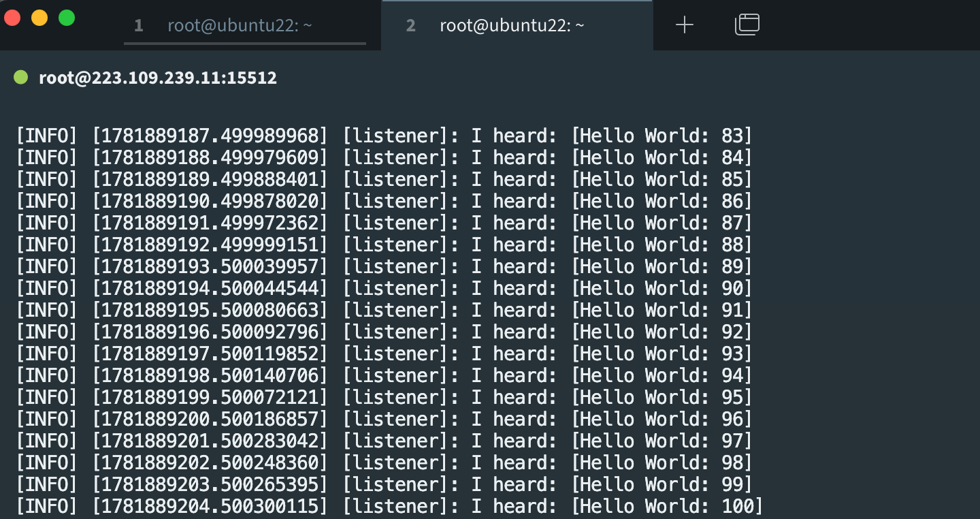
Task: Switch to tab 1 root@ubuntu22
Action: click(245, 26)
